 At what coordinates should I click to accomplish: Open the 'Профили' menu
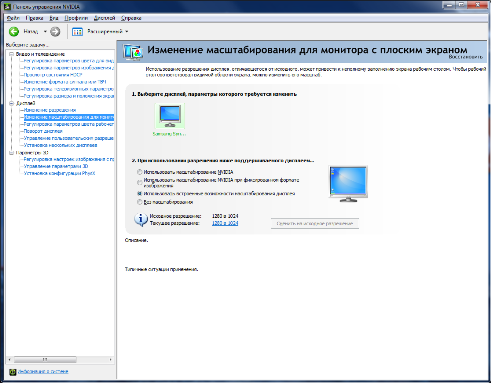click(x=76, y=18)
